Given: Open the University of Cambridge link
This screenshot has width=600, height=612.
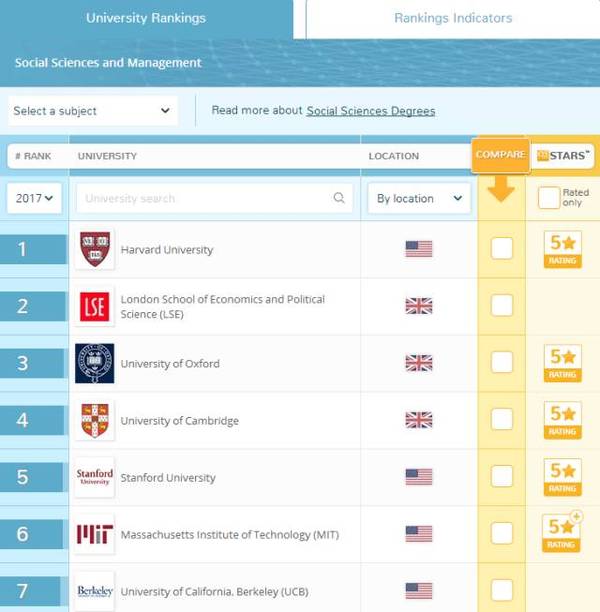Looking at the screenshot, I should 180,421.
